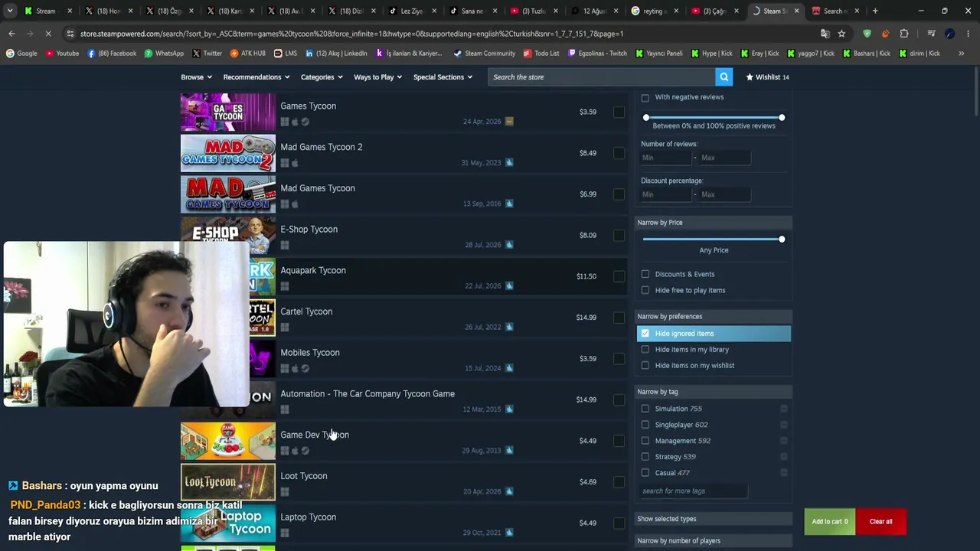Expand the Show selected types section
This screenshot has width=980, height=551.
coord(714,519)
